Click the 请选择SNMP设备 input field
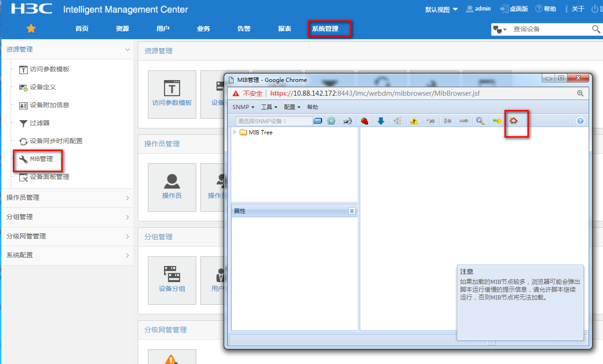The image size is (603, 364). click(x=274, y=121)
